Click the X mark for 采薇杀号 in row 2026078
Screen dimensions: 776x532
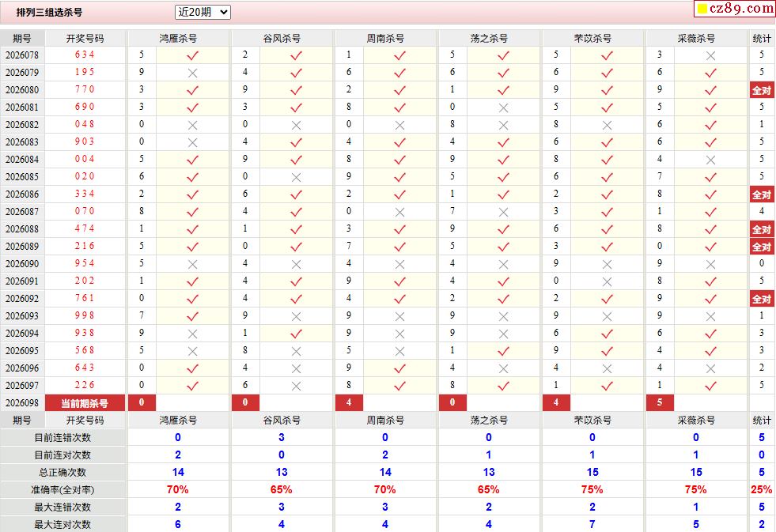click(x=710, y=55)
